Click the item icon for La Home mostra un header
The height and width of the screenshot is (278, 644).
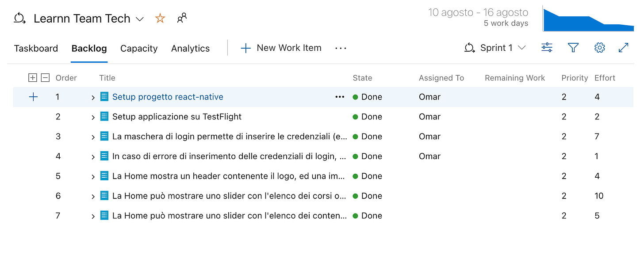(104, 175)
